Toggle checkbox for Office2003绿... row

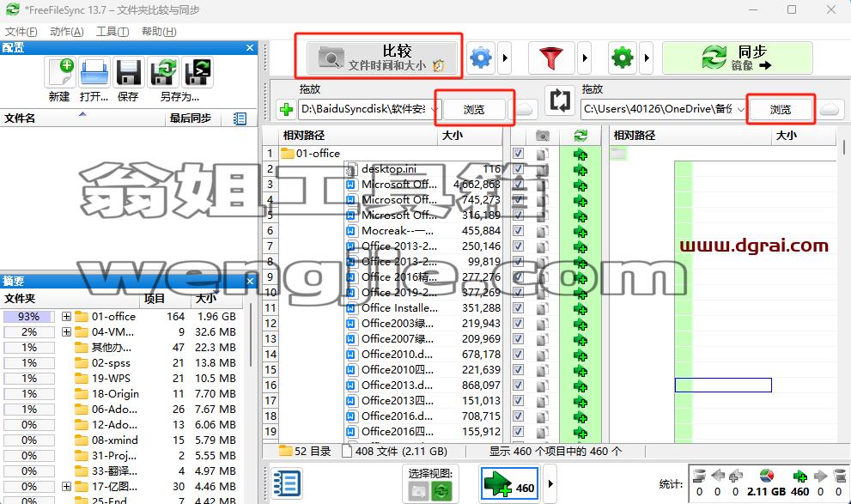(519, 324)
